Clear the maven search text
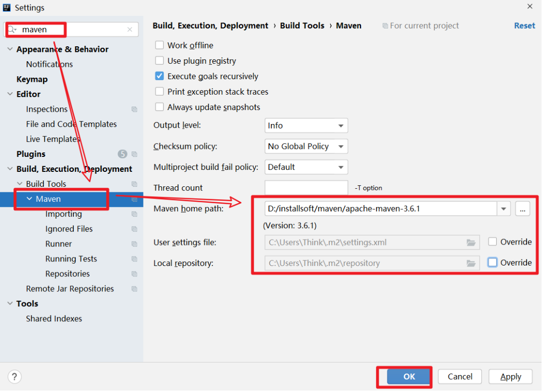Viewport: 542px width, 392px height. click(130, 30)
